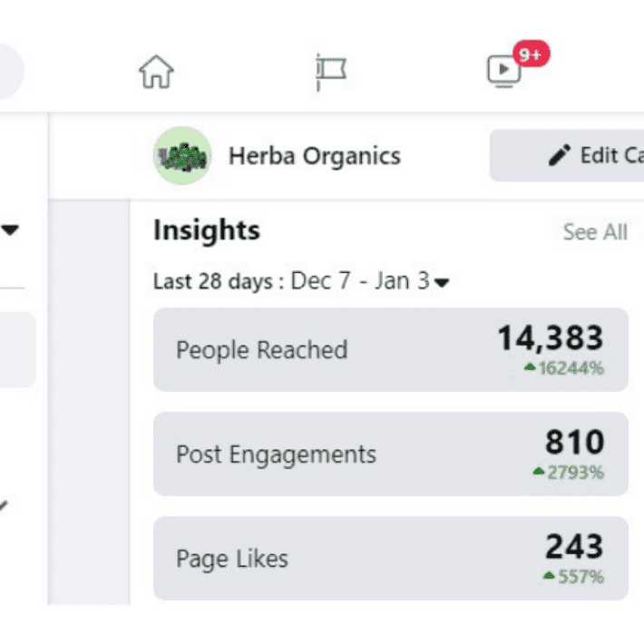Image resolution: width=644 pixels, height=644 pixels.
Task: Open See All insights link
Action: point(595,232)
